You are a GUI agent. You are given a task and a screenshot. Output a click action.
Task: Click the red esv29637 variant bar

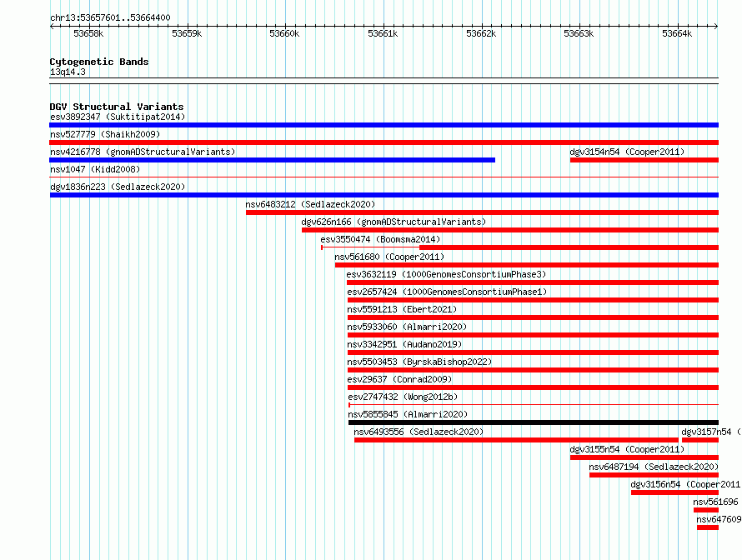[x=533, y=387]
